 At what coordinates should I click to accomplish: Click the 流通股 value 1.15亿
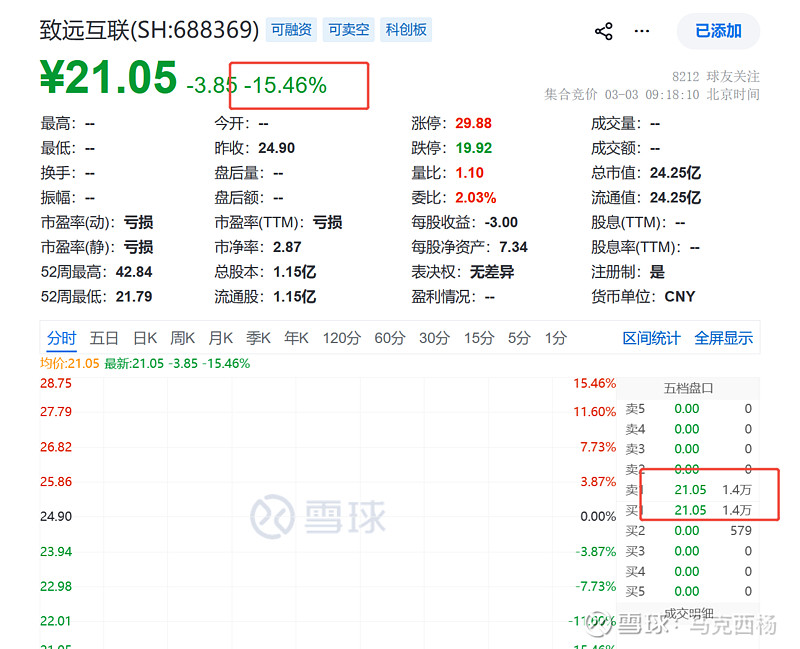[294, 296]
